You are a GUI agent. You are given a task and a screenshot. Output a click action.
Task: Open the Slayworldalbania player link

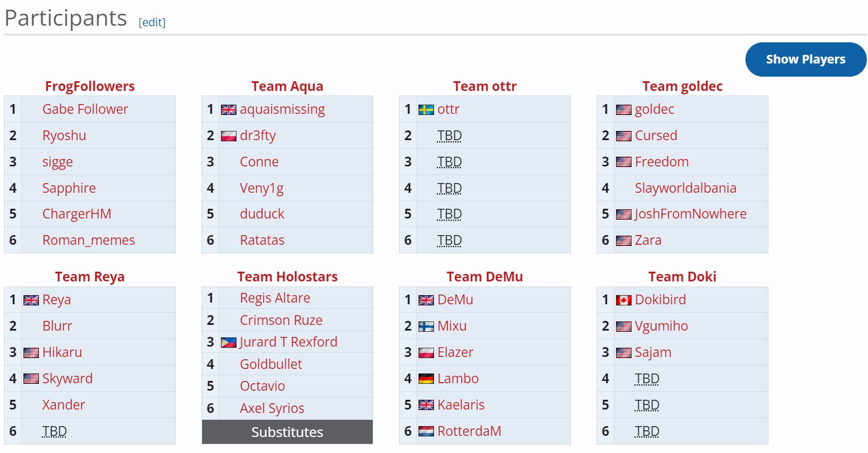[x=685, y=188]
